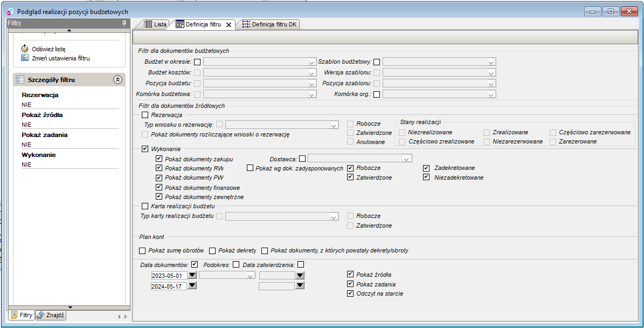Expand the Podokres combo box

tap(251, 276)
